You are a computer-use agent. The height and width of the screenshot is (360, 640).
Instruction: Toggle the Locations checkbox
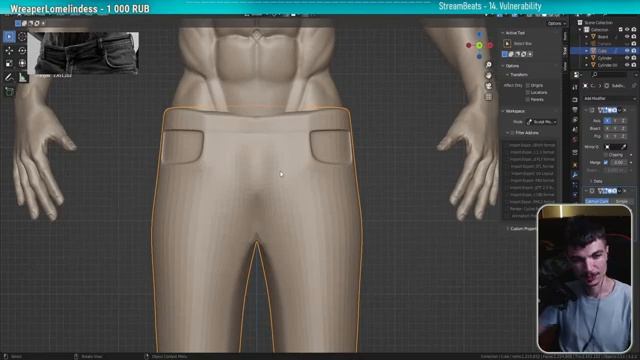tap(528, 93)
